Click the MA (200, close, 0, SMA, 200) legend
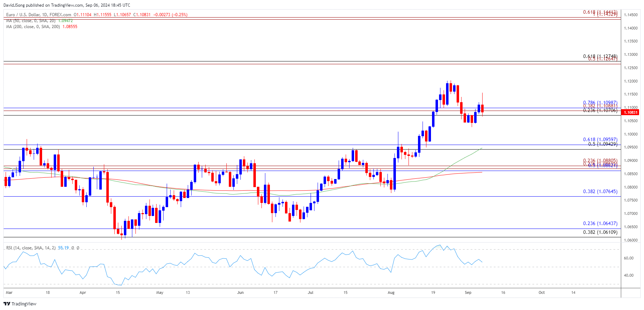 pyautogui.click(x=33, y=27)
